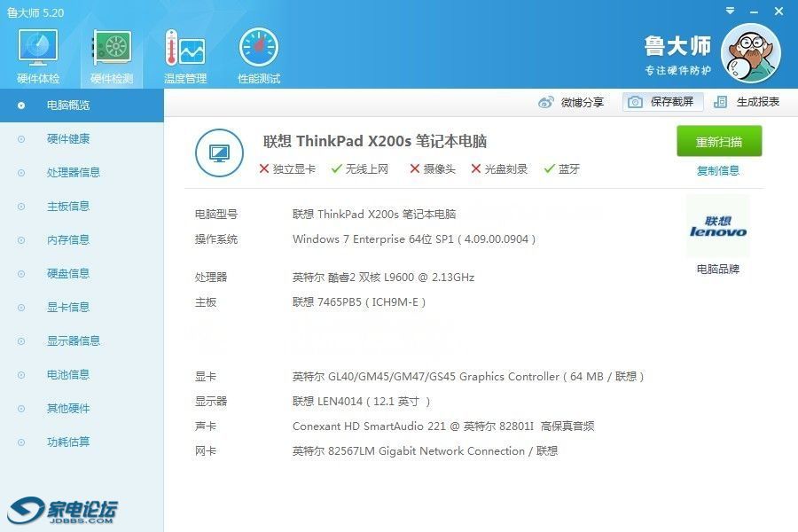This screenshot has width=798, height=532.
Task: Click the 电脑型号 model value text
Action: pyautogui.click(x=374, y=214)
